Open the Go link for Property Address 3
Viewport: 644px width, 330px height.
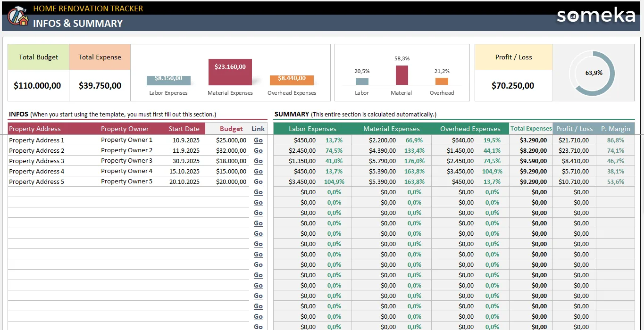coord(258,161)
